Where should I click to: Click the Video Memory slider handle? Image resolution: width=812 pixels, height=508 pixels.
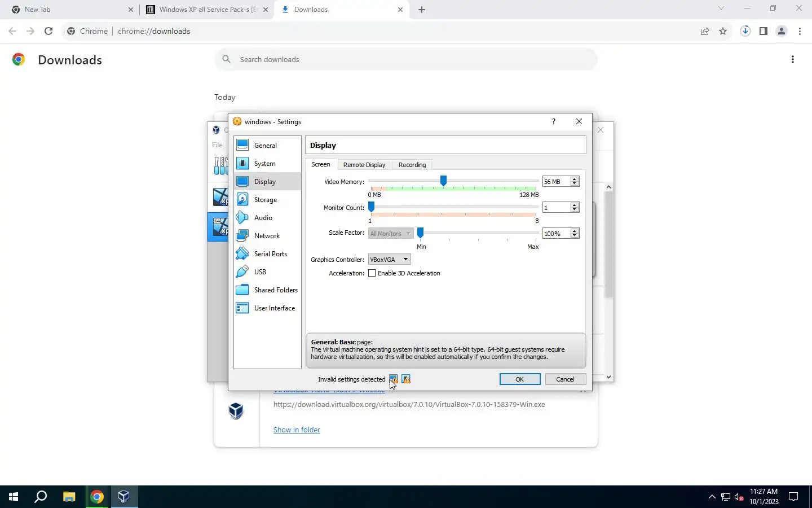tap(443, 181)
